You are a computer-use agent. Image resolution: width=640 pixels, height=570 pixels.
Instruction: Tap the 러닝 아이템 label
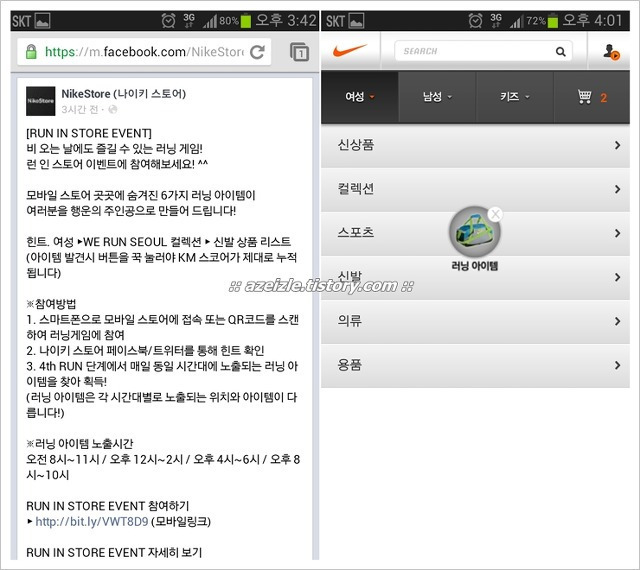(x=474, y=266)
